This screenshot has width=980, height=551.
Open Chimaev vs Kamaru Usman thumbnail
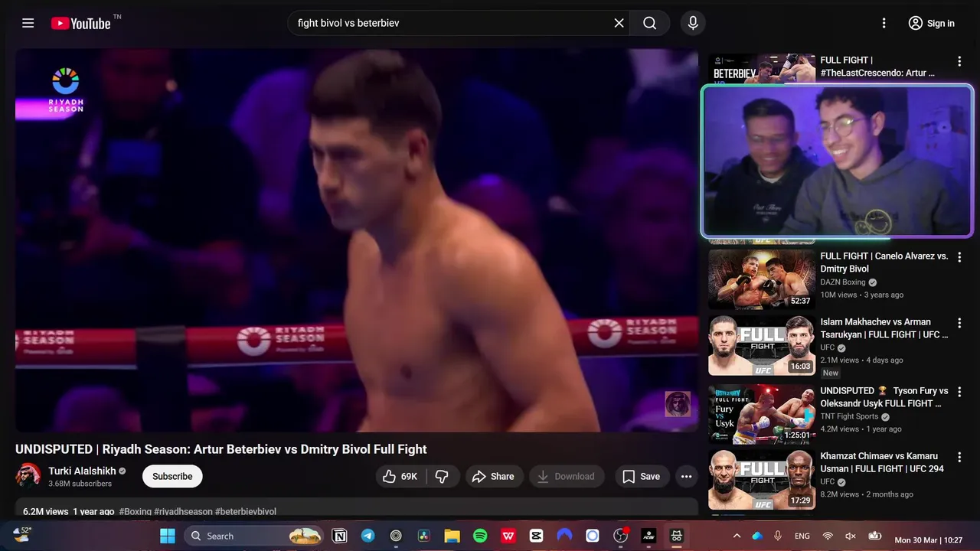(x=761, y=480)
